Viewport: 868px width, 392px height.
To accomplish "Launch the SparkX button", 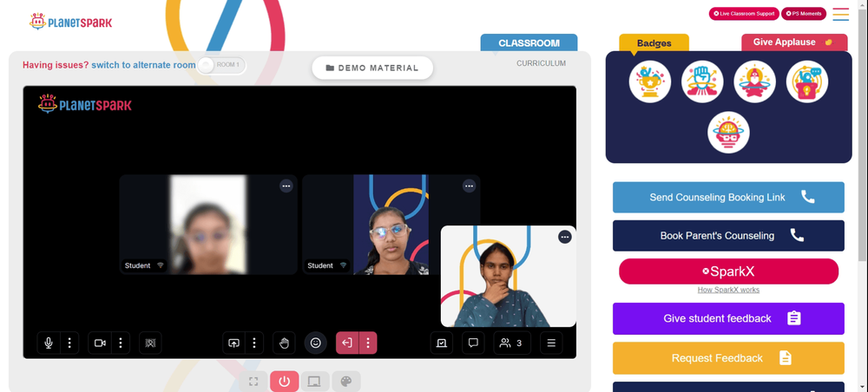I will tap(728, 271).
